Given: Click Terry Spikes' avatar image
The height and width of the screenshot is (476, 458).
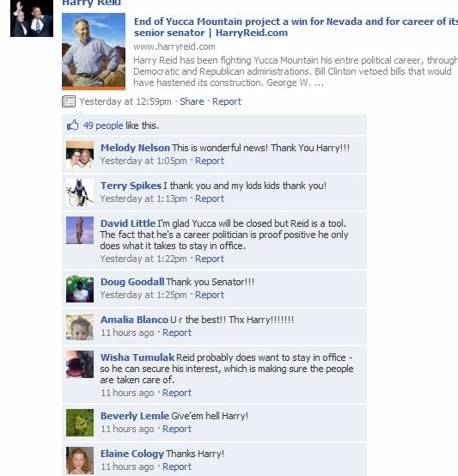Looking at the screenshot, I should (x=80, y=192).
